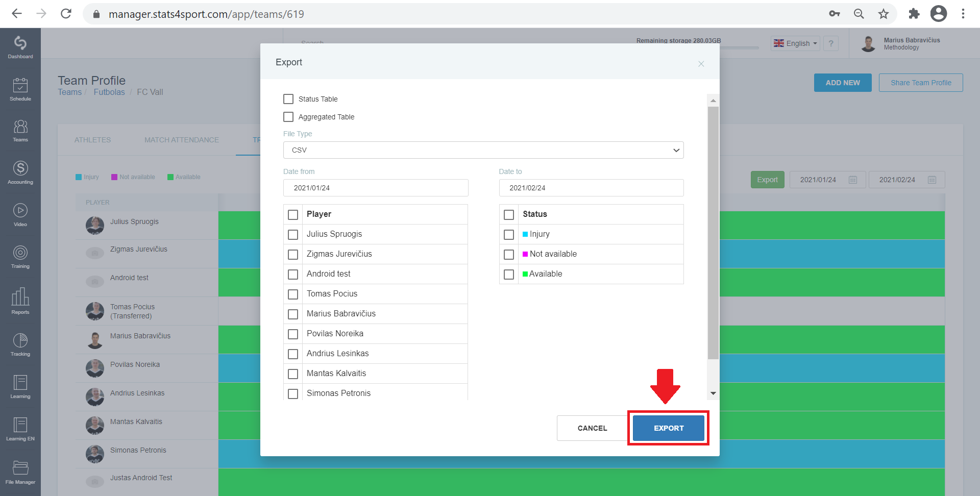Bookmark this page with star icon

tap(884, 14)
